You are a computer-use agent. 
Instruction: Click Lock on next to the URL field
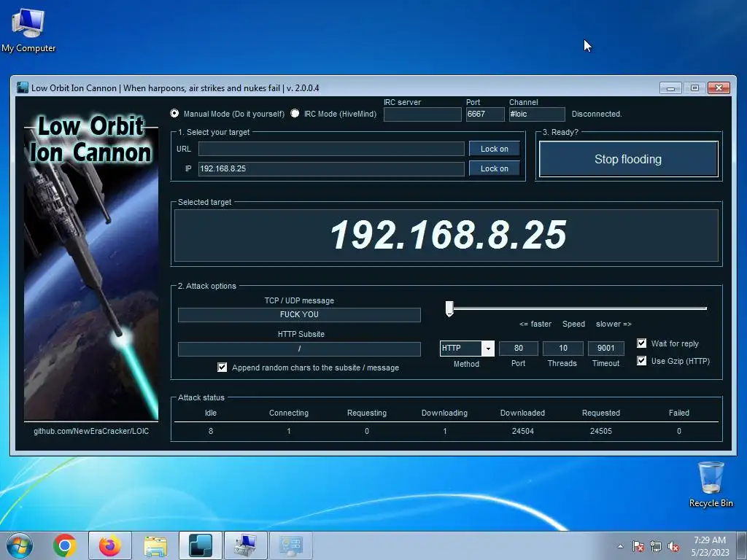[494, 149]
